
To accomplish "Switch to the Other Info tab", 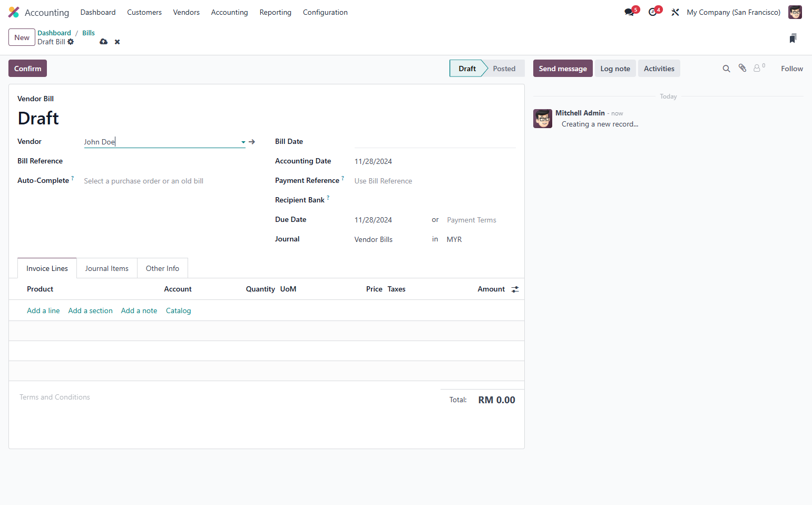I will click(x=162, y=268).
